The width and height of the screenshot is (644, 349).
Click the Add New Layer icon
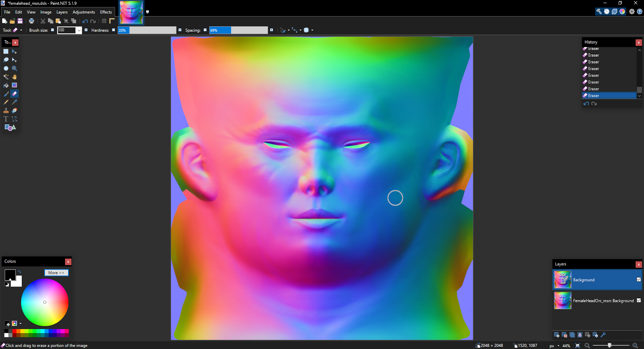tap(557, 335)
